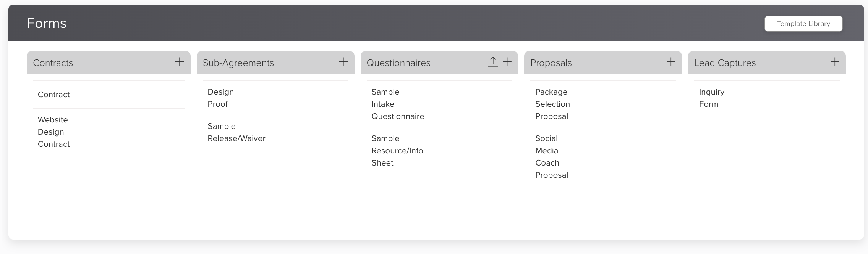The width and height of the screenshot is (868, 254).
Task: Click the Lead Captures column title
Action: 724,63
